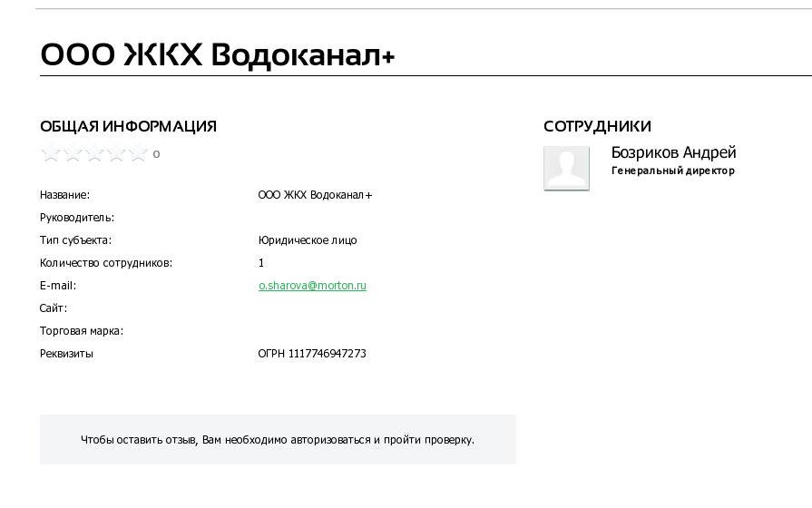Click the Сотрудники section heading
This screenshot has width=812, height=508.
click(597, 126)
